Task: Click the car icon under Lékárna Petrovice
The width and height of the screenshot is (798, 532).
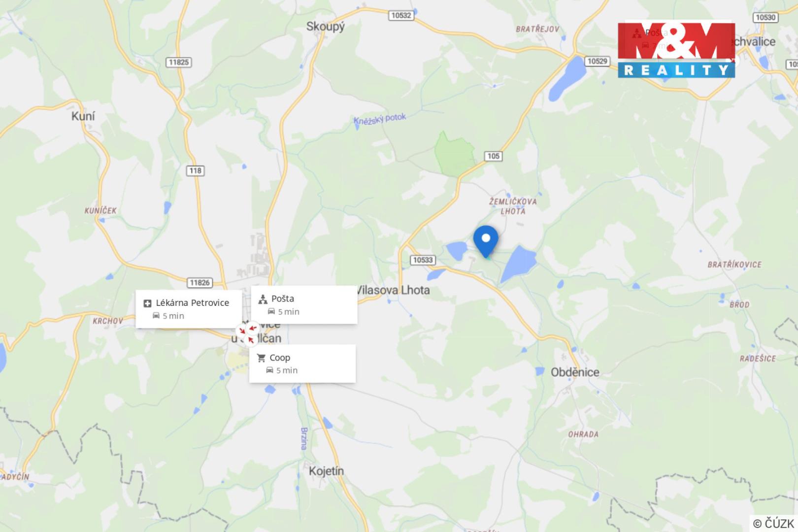Action: click(156, 315)
